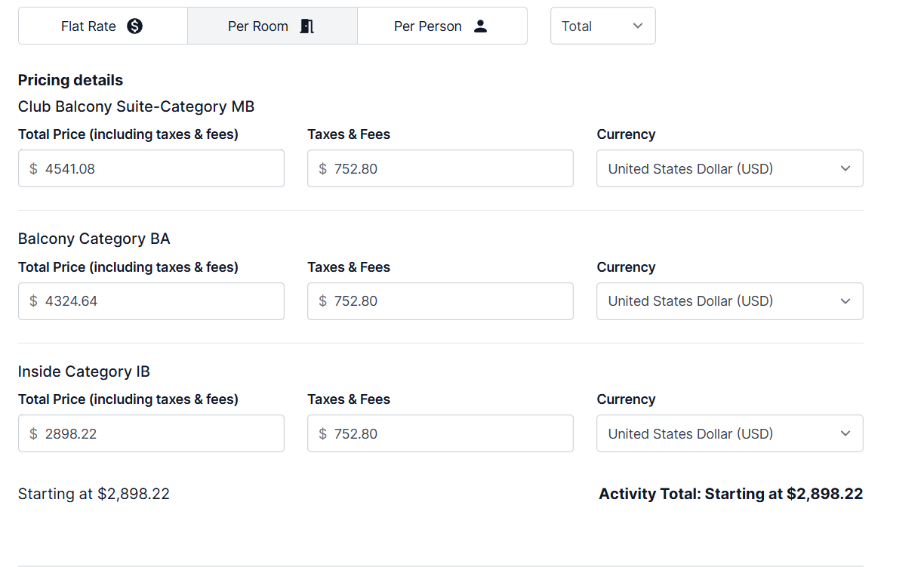The image size is (924, 567).
Task: Click chevron arrow in Total dropdown
Action: click(x=638, y=26)
